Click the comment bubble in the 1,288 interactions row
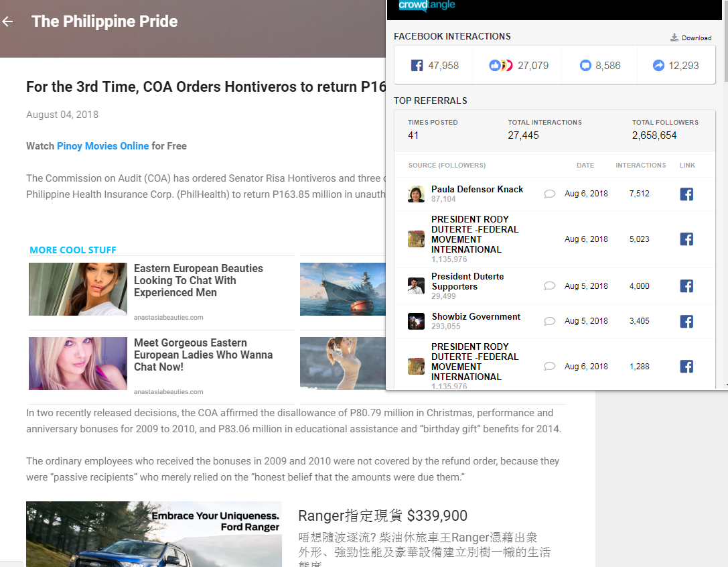Viewport: 728px width, 567px height. pos(550,367)
